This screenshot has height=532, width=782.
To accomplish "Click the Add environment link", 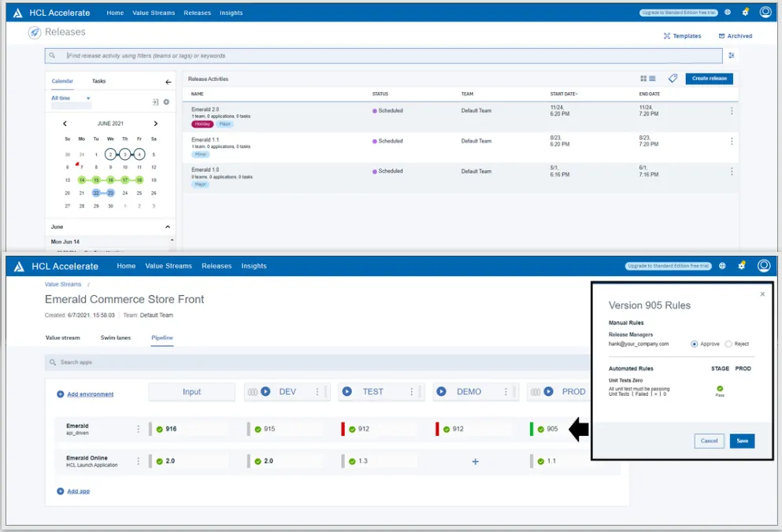I will [90, 394].
